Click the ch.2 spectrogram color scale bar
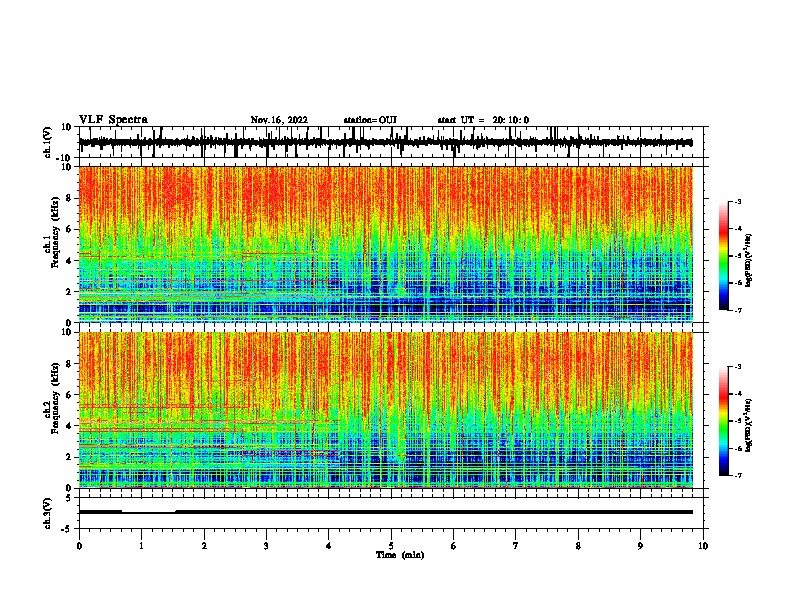The width and height of the screenshot is (792, 612). click(x=723, y=421)
